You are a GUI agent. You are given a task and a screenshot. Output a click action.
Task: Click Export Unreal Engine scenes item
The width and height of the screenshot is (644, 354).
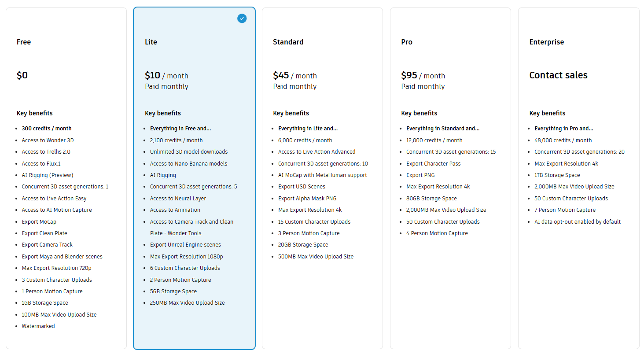pos(185,245)
